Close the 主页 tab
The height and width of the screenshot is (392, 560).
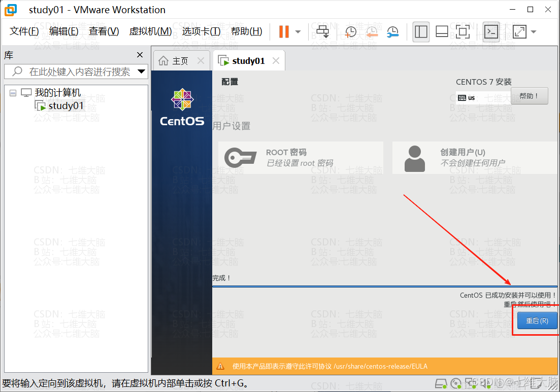pos(201,61)
